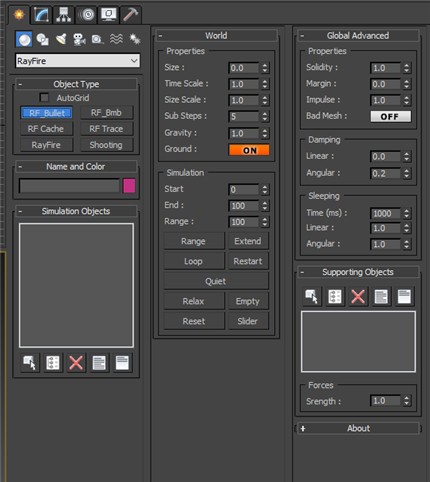Blank page icon under Simulation Objects

pyautogui.click(x=122, y=363)
